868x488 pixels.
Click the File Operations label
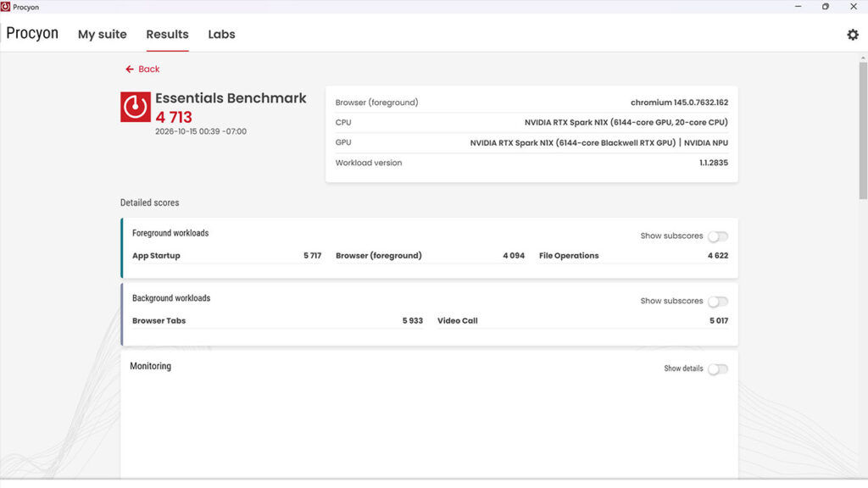click(569, 256)
